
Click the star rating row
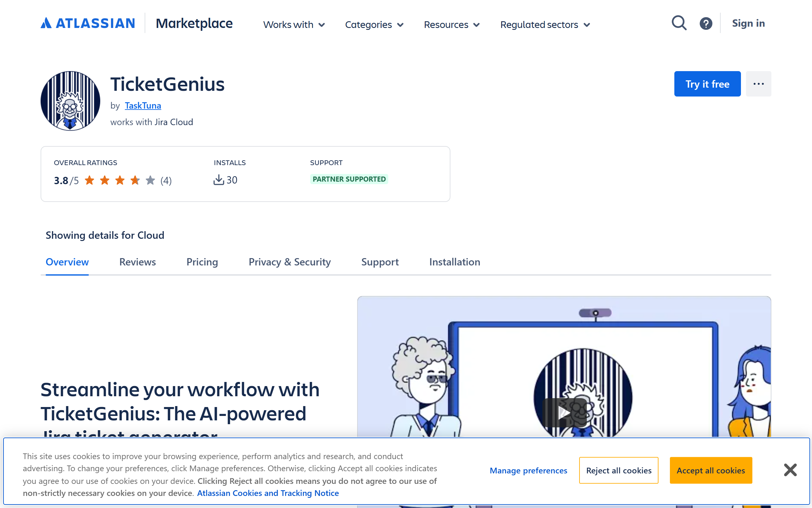tap(120, 180)
